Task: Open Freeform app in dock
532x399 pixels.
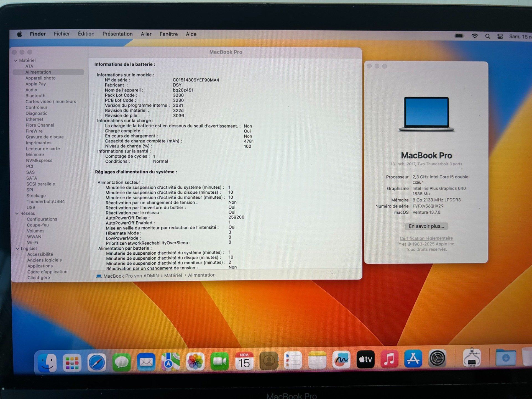Action: tap(341, 360)
